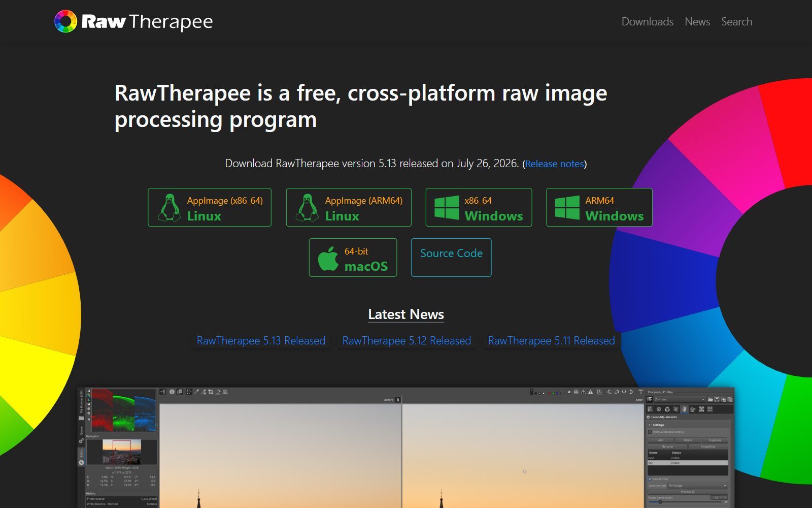Download the ARM64 Windows build
The height and width of the screenshot is (508, 812).
pyautogui.click(x=599, y=207)
